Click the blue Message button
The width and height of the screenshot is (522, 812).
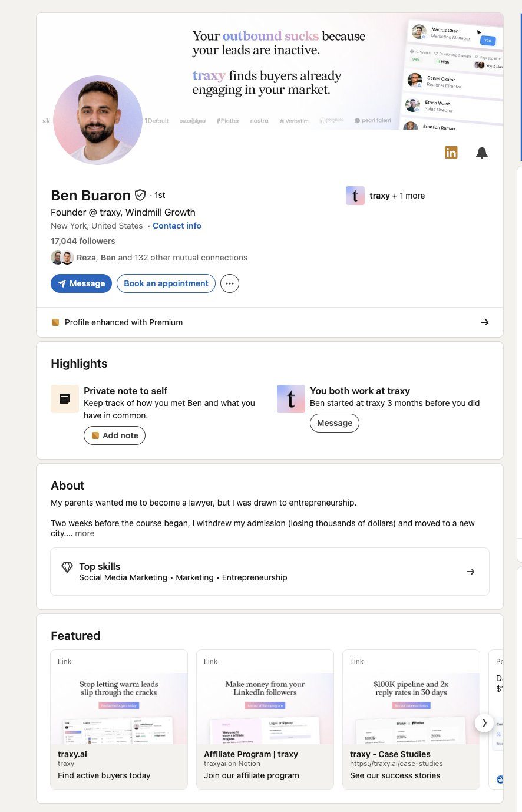81,283
